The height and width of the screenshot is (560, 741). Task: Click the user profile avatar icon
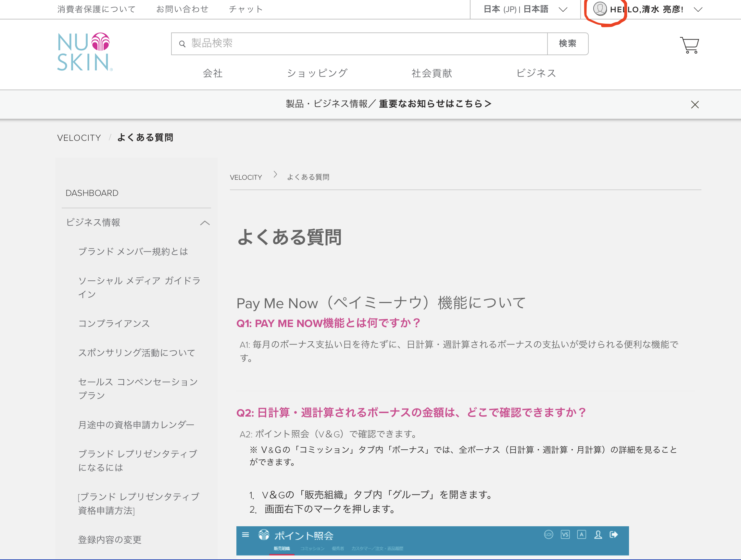(x=599, y=9)
